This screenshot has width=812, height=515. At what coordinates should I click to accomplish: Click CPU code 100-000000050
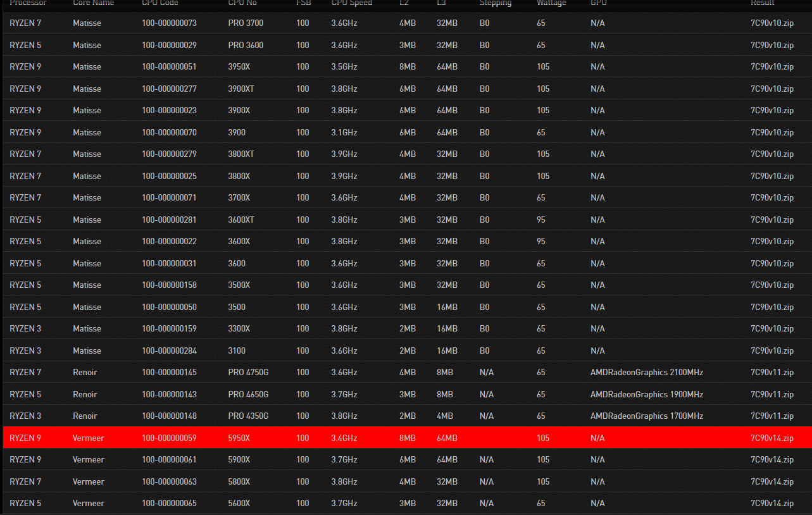[169, 307]
